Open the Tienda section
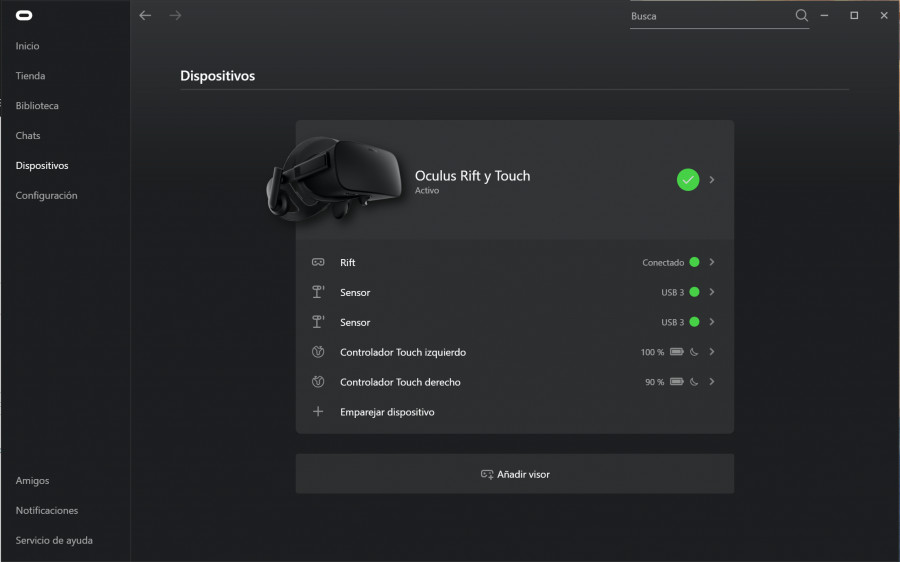Viewport: 900px width, 562px height. 30,76
